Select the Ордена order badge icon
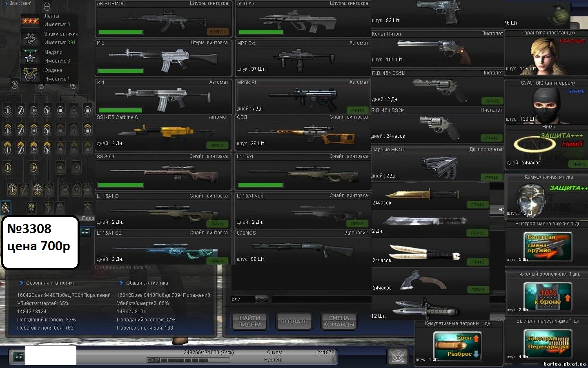Viewport: 588px width, 368px height. click(x=31, y=75)
